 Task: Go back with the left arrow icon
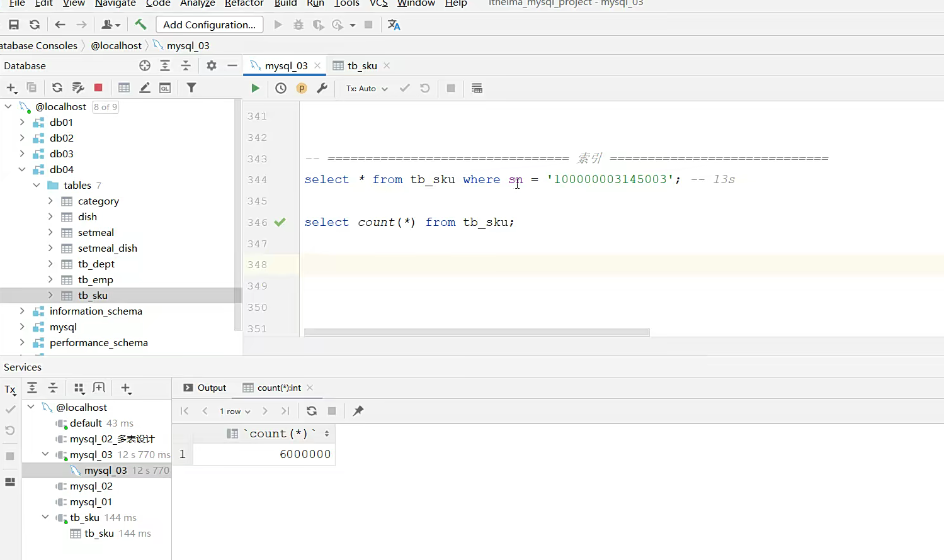click(x=60, y=25)
